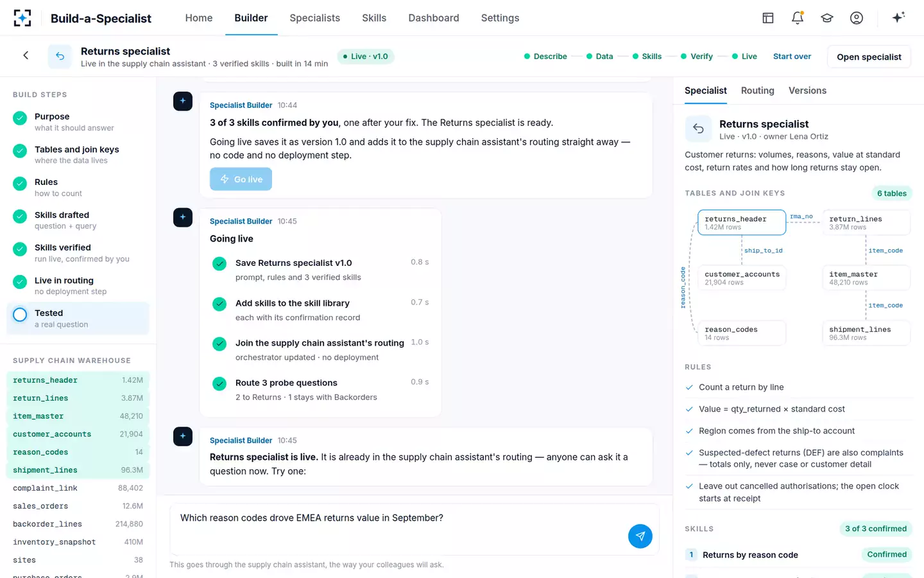Click the 'Live in routing' step checkmark
This screenshot has height=578, width=924.
20,281
